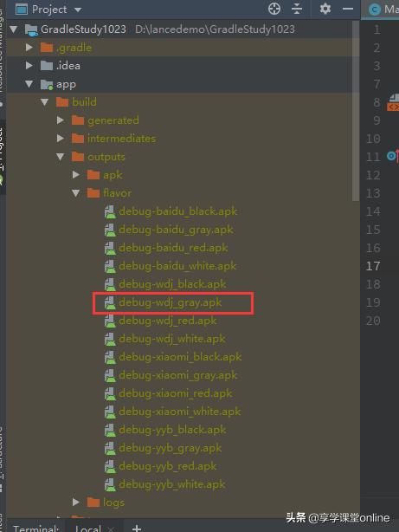The width and height of the screenshot is (399, 532).
Task: Collapse the build folder
Action: [x=45, y=101]
